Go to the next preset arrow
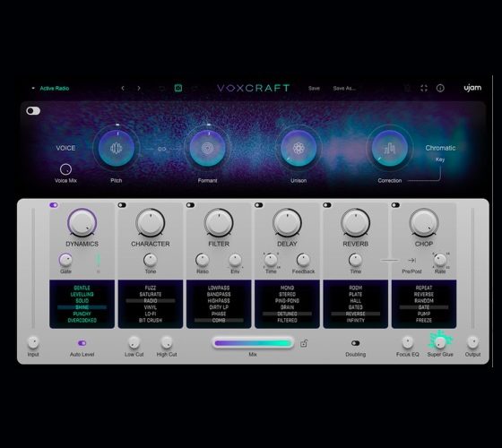 [x=139, y=88]
